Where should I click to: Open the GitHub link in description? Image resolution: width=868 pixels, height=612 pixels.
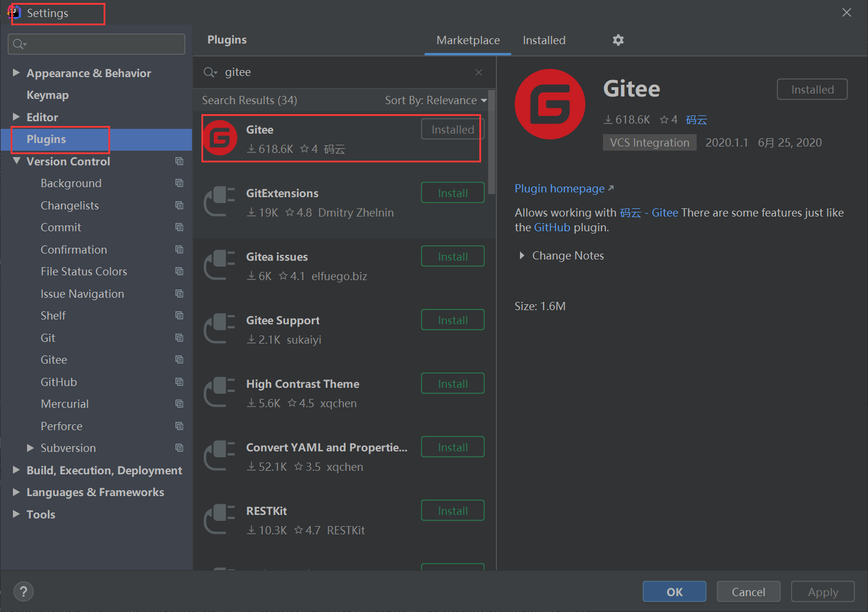tap(552, 228)
